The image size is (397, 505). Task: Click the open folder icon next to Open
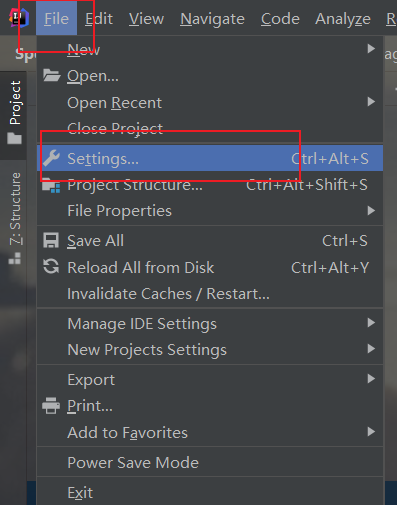[x=52, y=75]
